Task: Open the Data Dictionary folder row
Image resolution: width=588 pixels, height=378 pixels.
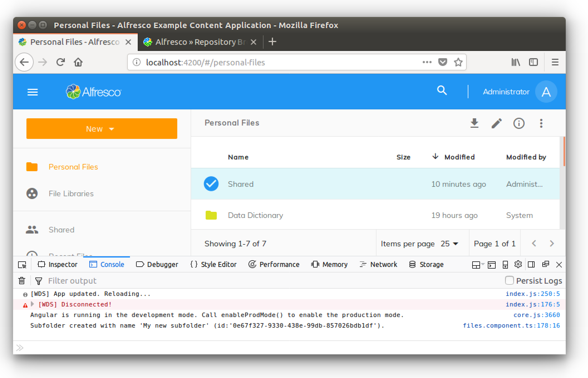Action: pyautogui.click(x=375, y=215)
